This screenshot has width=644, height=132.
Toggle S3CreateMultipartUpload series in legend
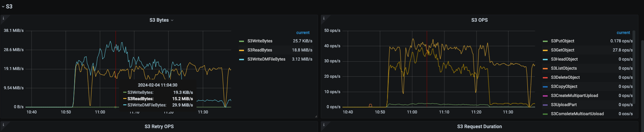pyautogui.click(x=574, y=96)
